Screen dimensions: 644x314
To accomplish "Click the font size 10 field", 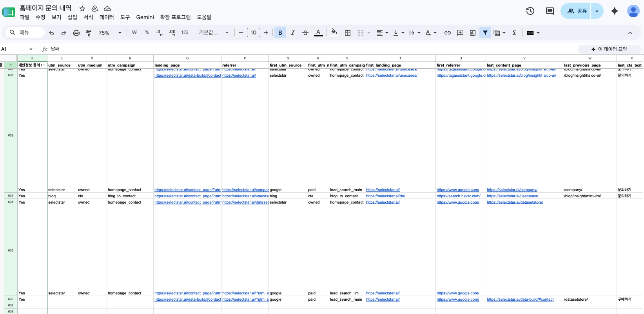I will coord(254,33).
